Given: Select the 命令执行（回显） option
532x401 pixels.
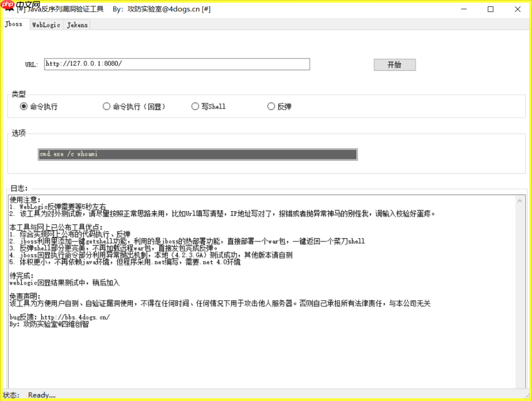Looking at the screenshot, I should (x=106, y=106).
